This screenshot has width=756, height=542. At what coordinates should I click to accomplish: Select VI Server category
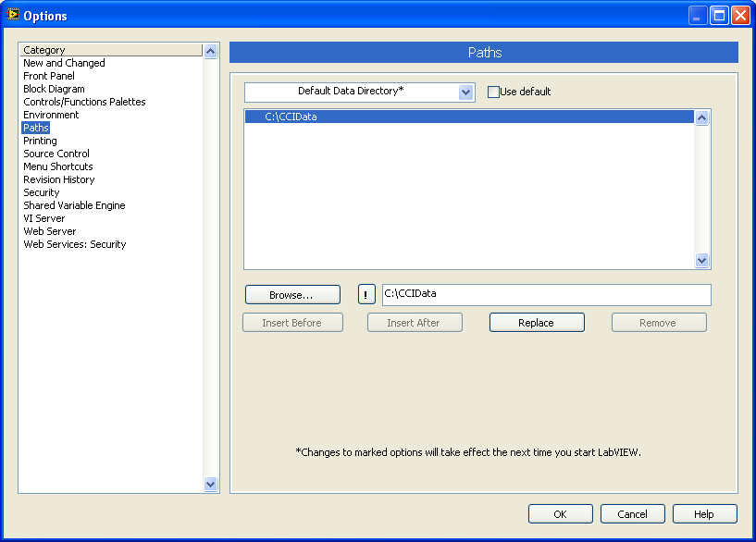(43, 218)
